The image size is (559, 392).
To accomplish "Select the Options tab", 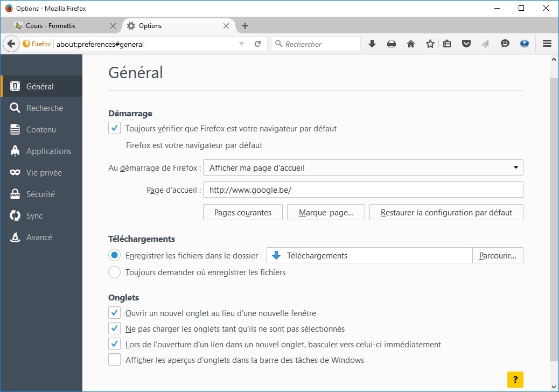I will 178,26.
